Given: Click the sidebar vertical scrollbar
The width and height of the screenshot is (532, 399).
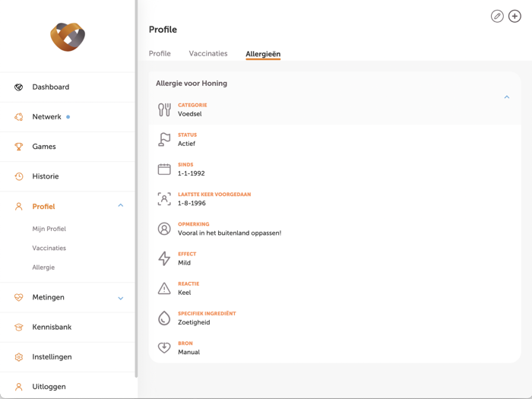Looking at the screenshot, I should coord(136,190).
